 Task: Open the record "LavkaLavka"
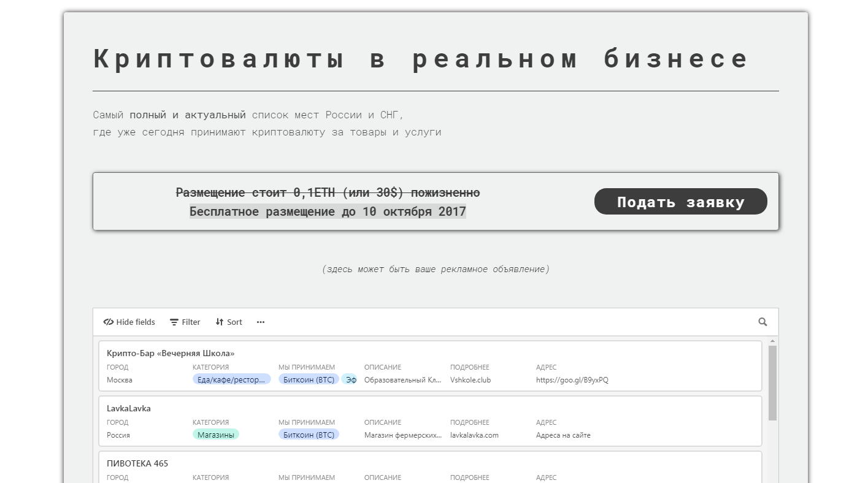pos(129,408)
